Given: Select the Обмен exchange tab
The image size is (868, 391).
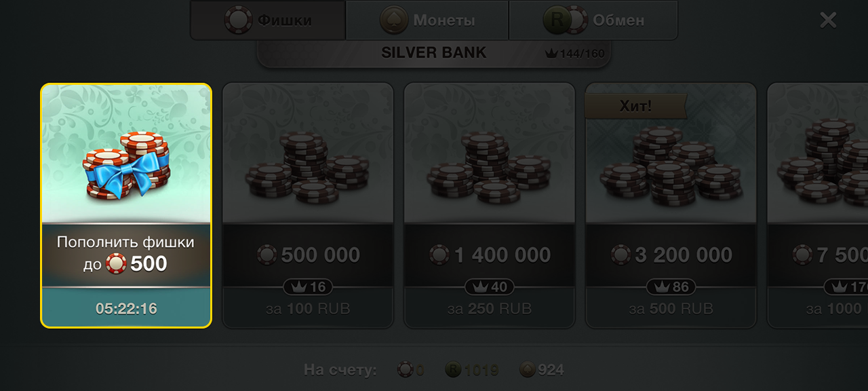Looking at the screenshot, I should [593, 20].
